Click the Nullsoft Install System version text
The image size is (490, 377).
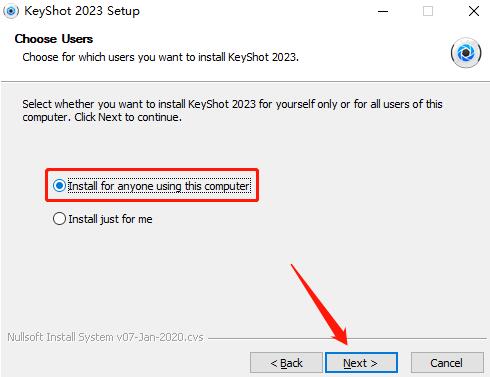[x=105, y=337]
